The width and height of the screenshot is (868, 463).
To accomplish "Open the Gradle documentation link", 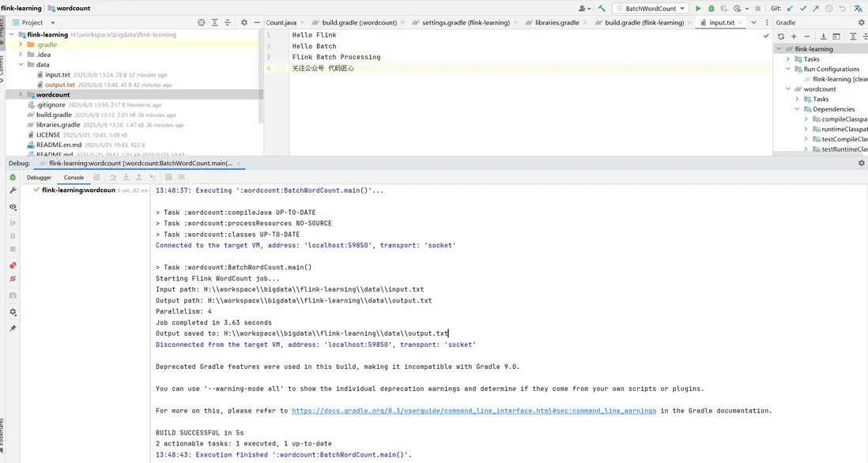I will [474, 411].
